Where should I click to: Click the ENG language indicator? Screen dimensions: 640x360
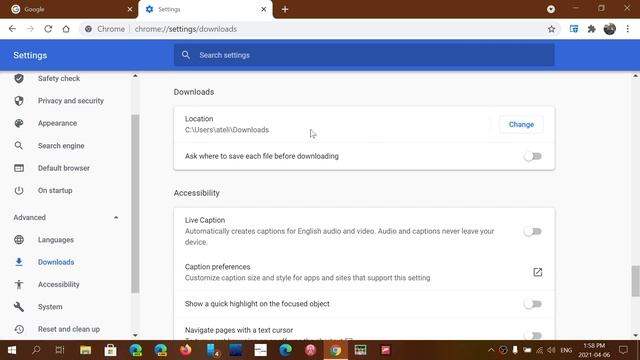click(566, 350)
